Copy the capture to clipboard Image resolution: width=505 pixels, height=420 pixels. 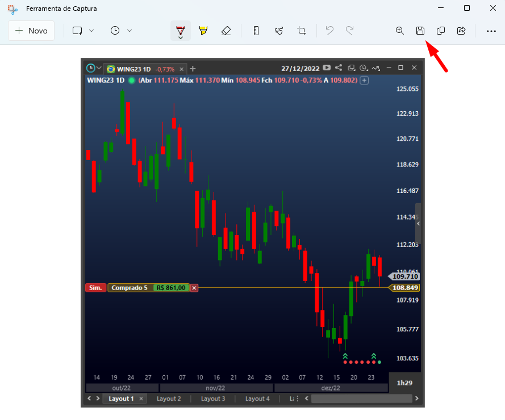(441, 31)
